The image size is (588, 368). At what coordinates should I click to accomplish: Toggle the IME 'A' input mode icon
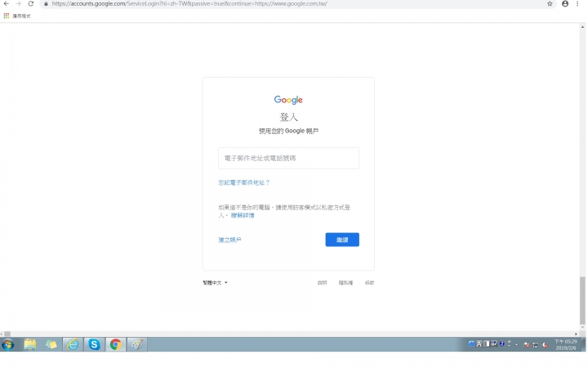479,343
